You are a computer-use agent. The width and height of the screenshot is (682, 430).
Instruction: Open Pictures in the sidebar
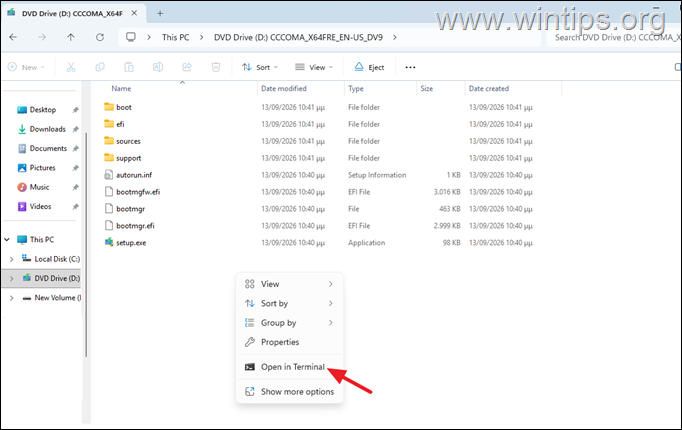[42, 168]
